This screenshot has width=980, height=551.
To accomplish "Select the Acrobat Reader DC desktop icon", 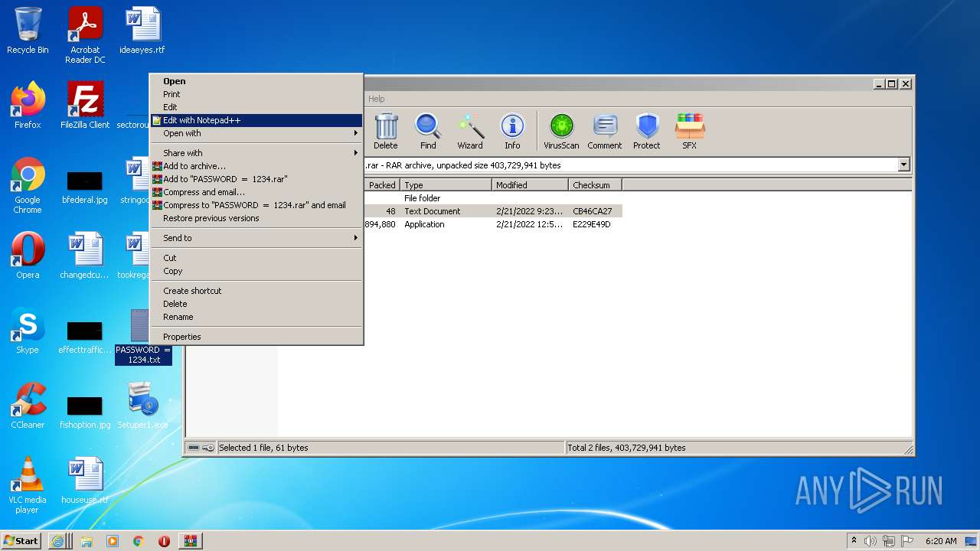I will point(85,35).
